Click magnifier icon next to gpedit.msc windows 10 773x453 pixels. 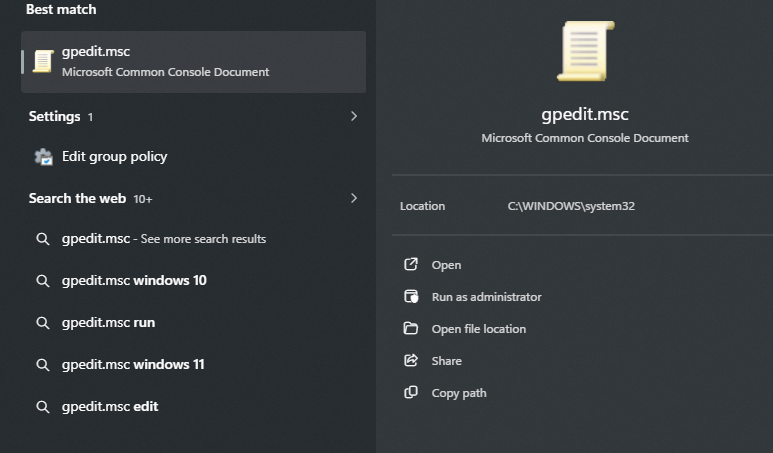coord(43,281)
